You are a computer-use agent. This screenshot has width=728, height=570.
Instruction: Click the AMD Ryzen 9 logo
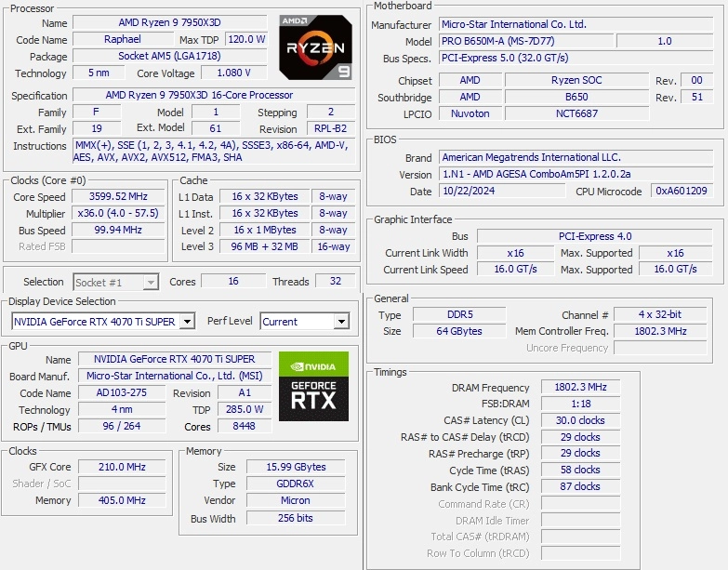pos(315,47)
